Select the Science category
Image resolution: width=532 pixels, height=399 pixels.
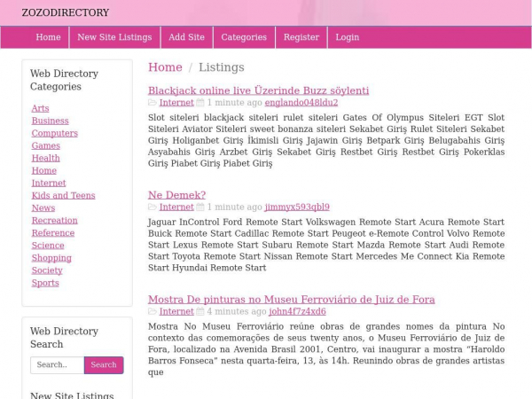pyautogui.click(x=48, y=246)
